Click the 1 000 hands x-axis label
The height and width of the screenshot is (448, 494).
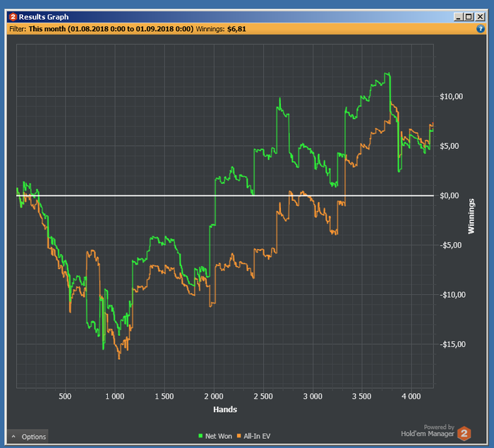click(114, 396)
